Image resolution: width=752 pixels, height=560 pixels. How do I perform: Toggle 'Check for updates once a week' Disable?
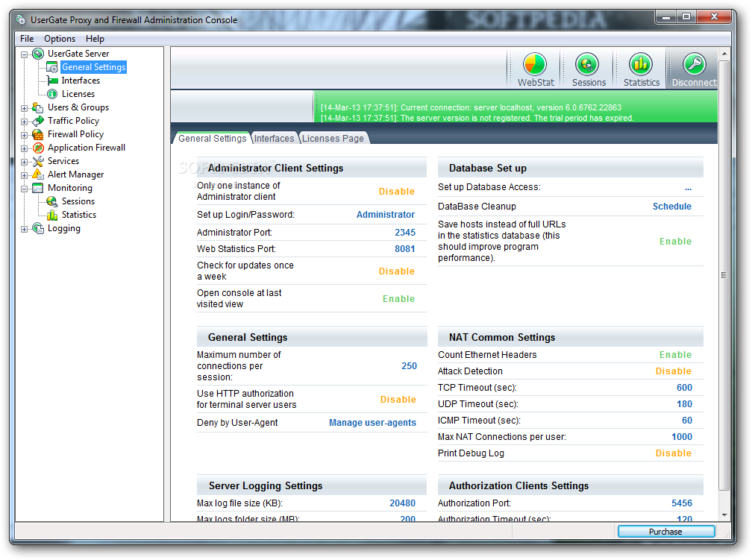[x=397, y=271]
